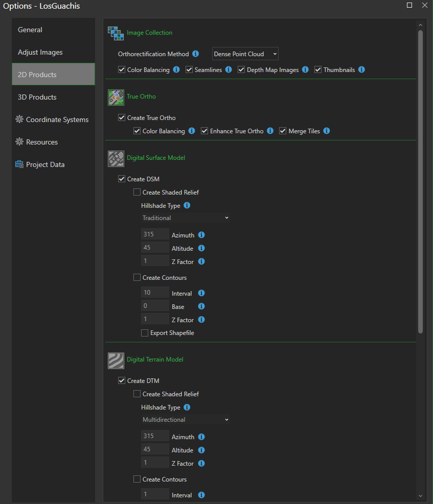Screen dimensions: 433x504
Task: Click the True Ortho section icon
Action: coord(116,97)
